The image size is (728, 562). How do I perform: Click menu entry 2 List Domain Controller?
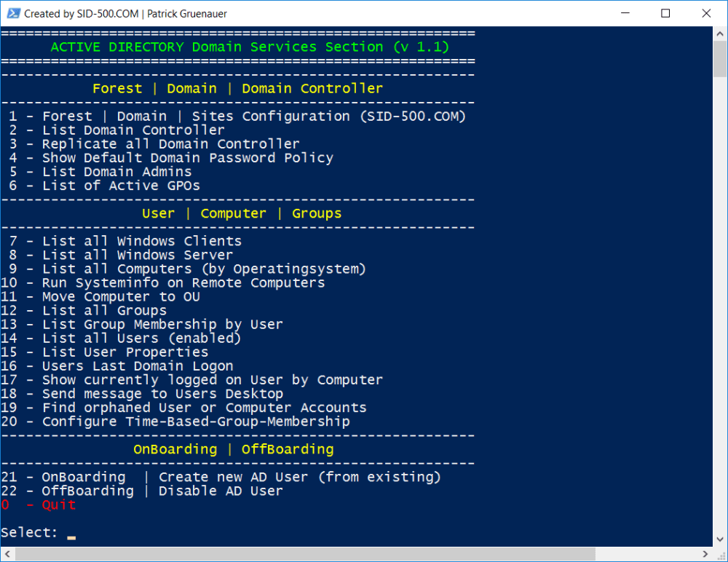point(116,130)
